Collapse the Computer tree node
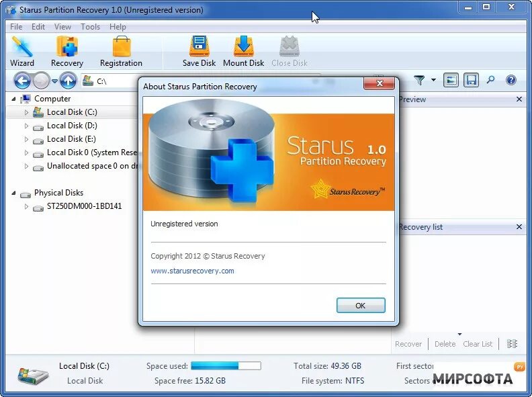Screen dimensions: 532x397 (x=13, y=99)
